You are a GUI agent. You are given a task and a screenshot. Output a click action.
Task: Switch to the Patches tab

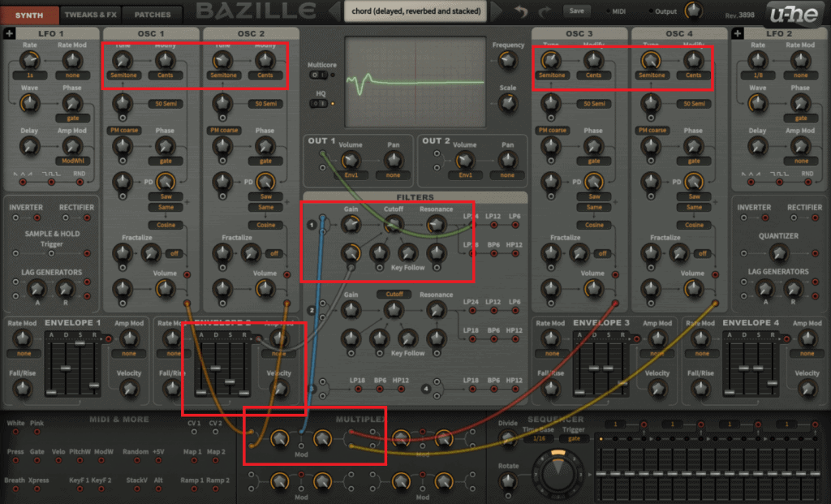(153, 15)
